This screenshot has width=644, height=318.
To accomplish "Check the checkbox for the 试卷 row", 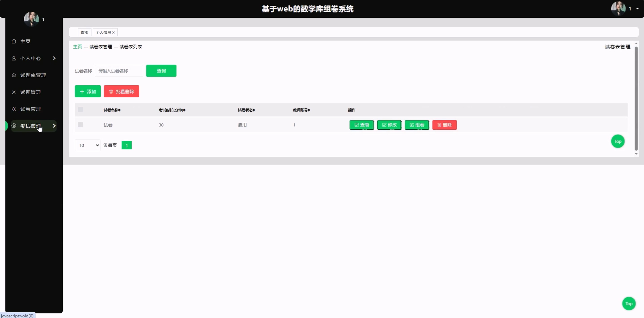I will (x=80, y=124).
